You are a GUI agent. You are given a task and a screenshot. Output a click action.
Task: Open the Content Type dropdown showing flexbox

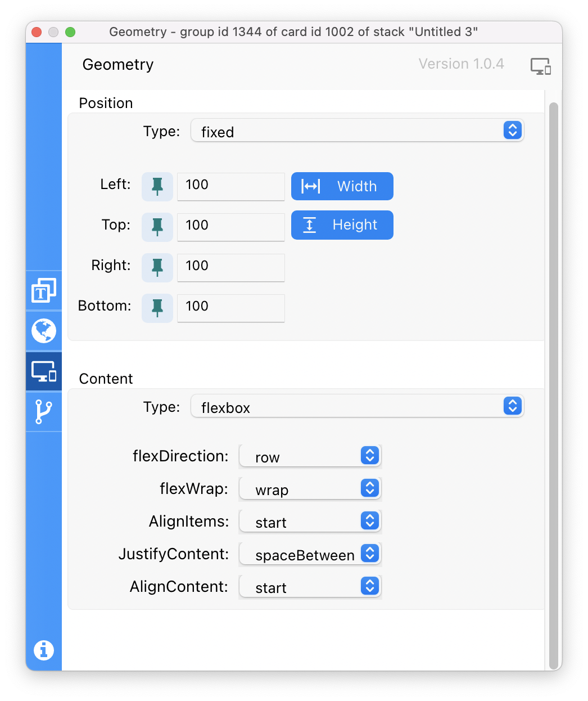[358, 406]
